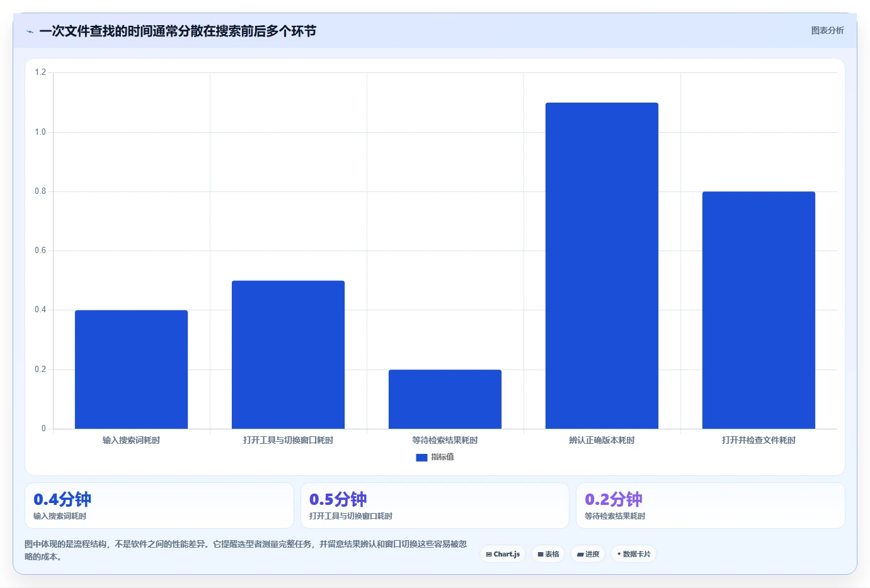
Task: Open the 0.2分钟 data card
Action: pos(711,506)
